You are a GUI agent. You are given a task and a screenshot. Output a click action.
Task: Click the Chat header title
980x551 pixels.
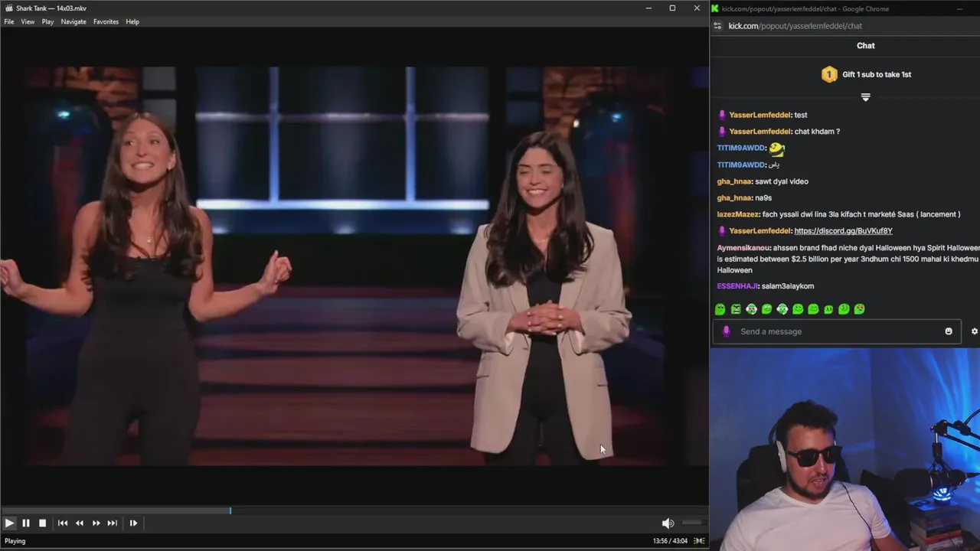pyautogui.click(x=866, y=46)
